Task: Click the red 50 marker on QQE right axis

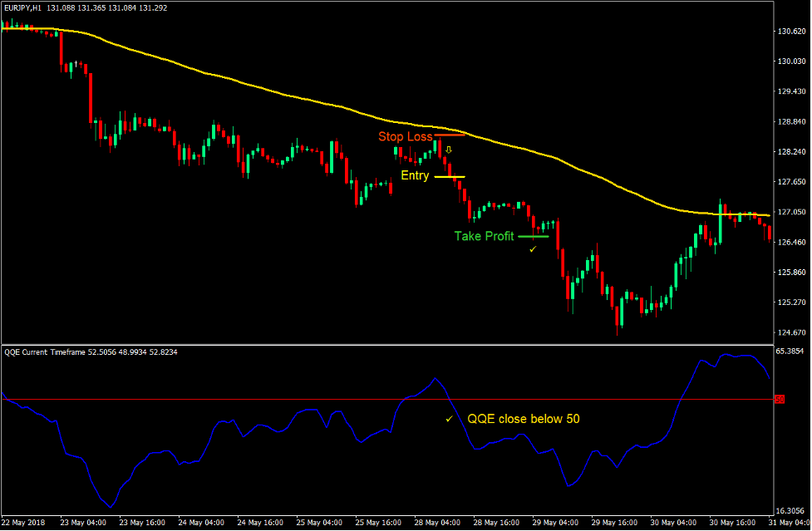Action: 780,398
